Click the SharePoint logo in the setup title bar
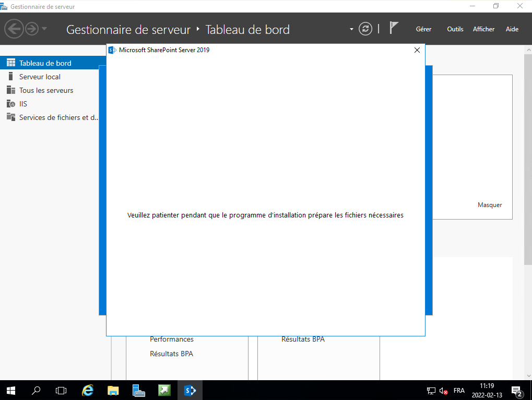Viewport: 532px width, 400px height. 112,50
